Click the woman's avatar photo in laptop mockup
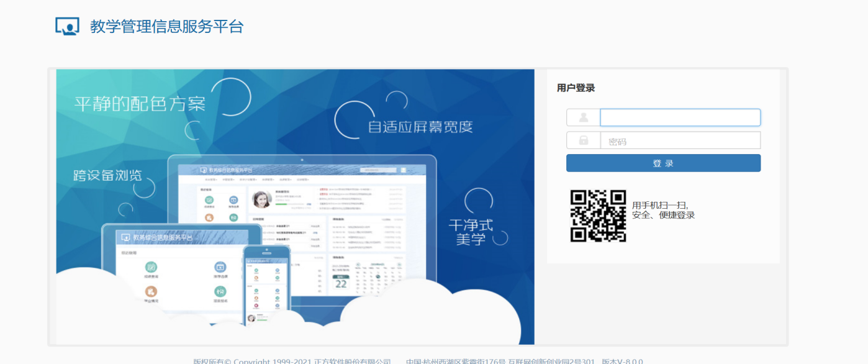 click(x=262, y=199)
